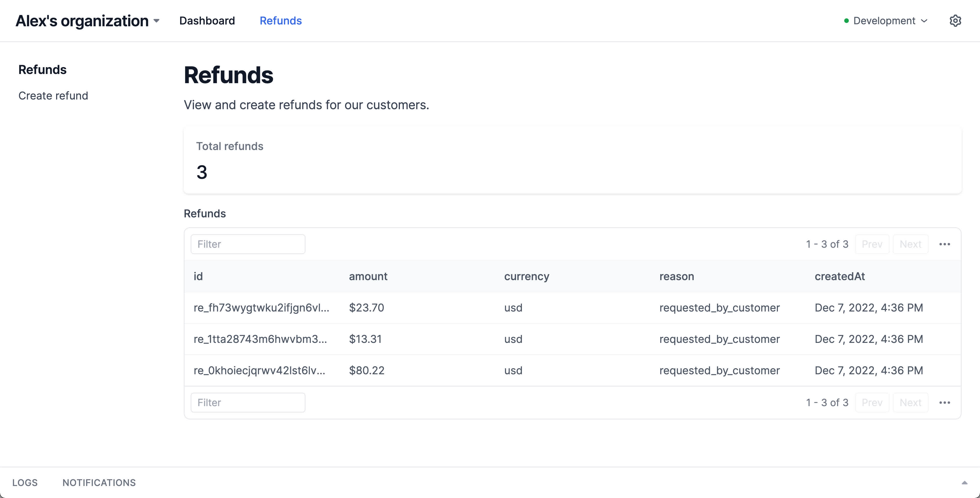Open the Alex's organization switcher dropdown

(88, 21)
